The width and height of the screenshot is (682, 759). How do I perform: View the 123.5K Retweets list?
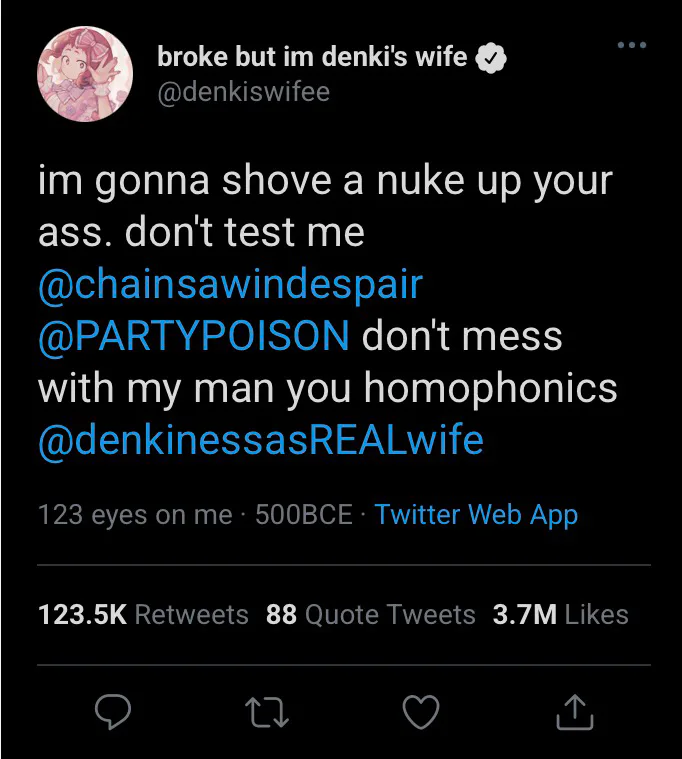click(143, 614)
